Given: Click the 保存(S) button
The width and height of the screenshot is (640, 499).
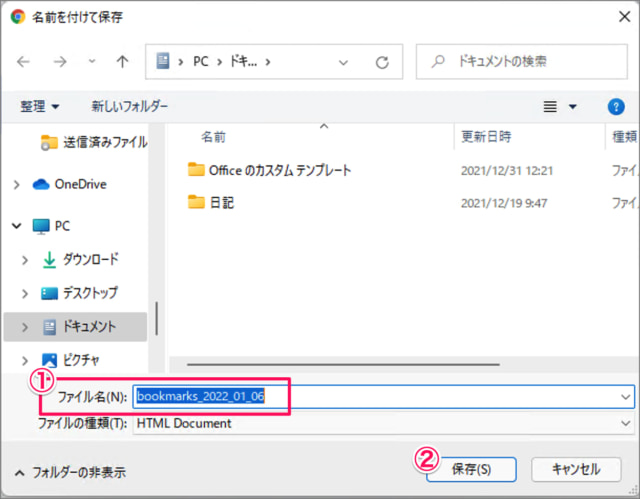Looking at the screenshot, I should tap(470, 468).
